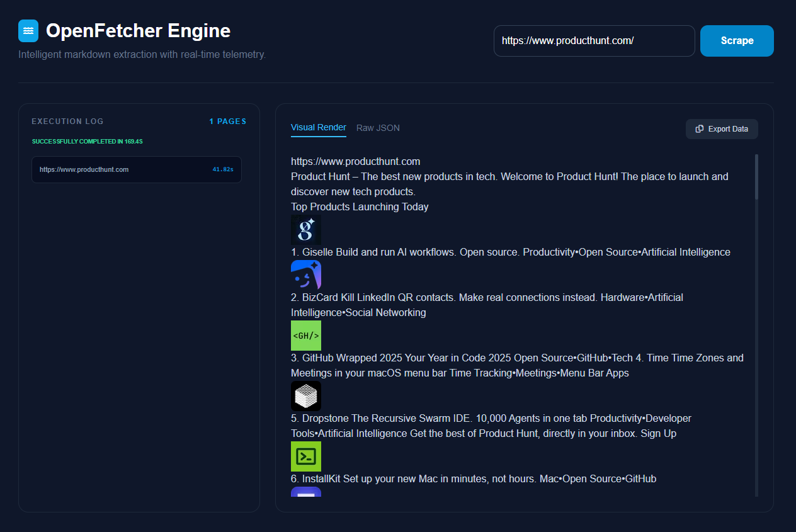Click the copy icon inside Export Data

click(x=699, y=129)
